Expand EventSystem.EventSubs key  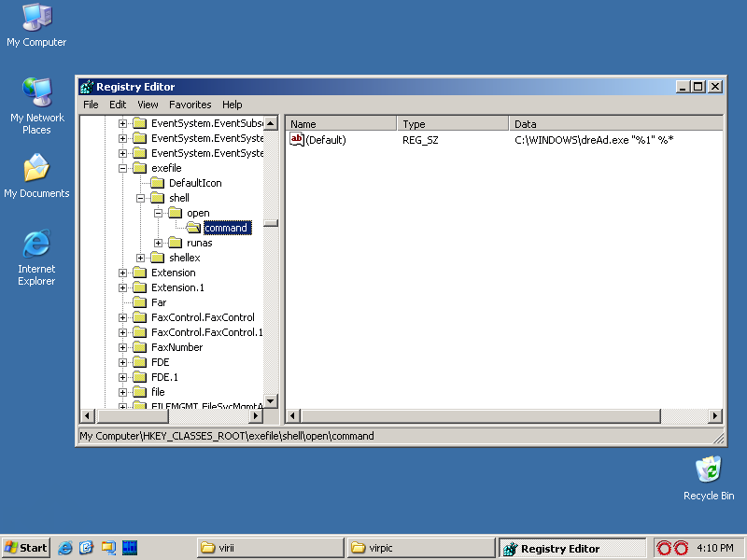(x=122, y=123)
